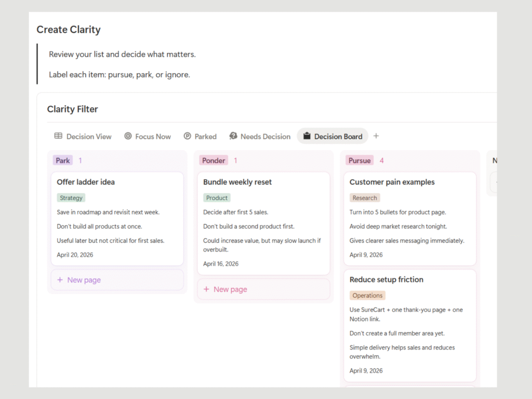The image size is (532, 399).
Task: Click the Pursue column header tag
Action: pyautogui.click(x=360, y=161)
